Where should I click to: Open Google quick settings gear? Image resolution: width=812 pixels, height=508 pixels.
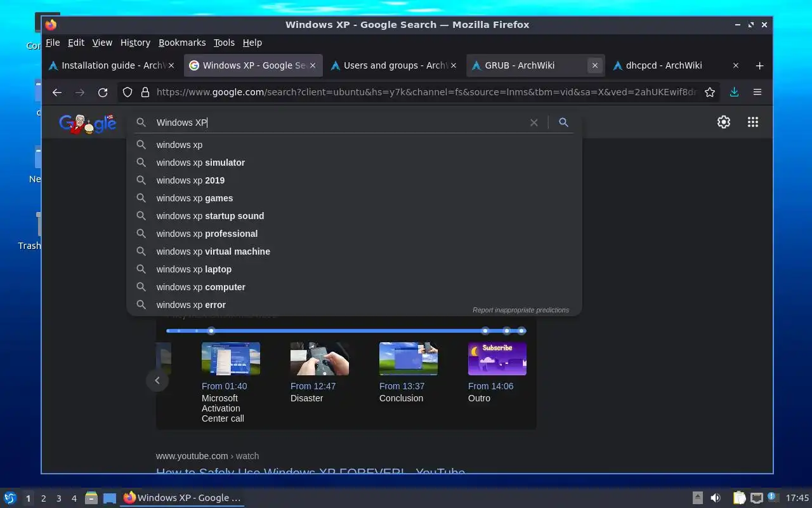click(723, 122)
